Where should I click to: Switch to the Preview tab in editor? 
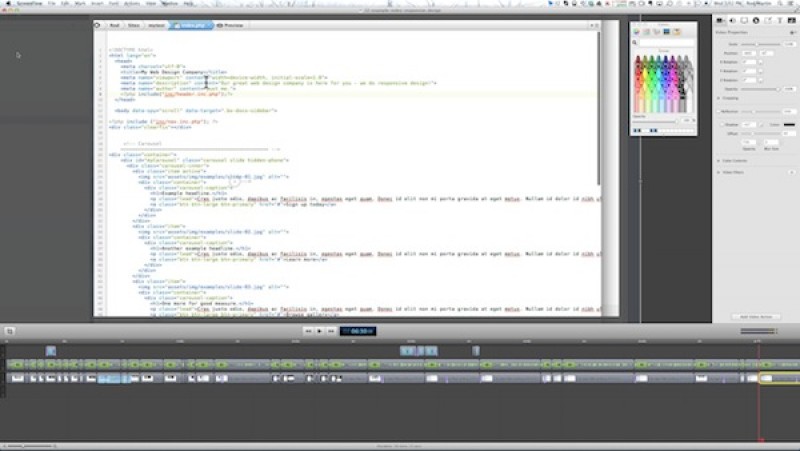[229, 23]
